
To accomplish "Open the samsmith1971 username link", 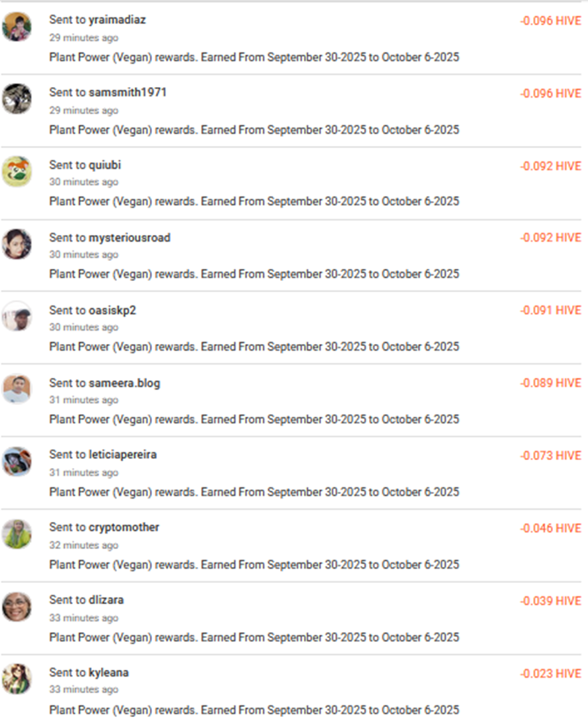I will pos(127,92).
